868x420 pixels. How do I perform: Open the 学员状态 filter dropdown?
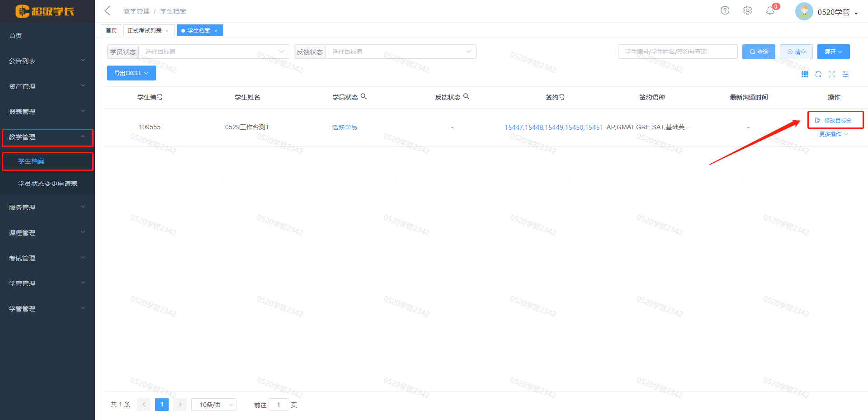213,52
